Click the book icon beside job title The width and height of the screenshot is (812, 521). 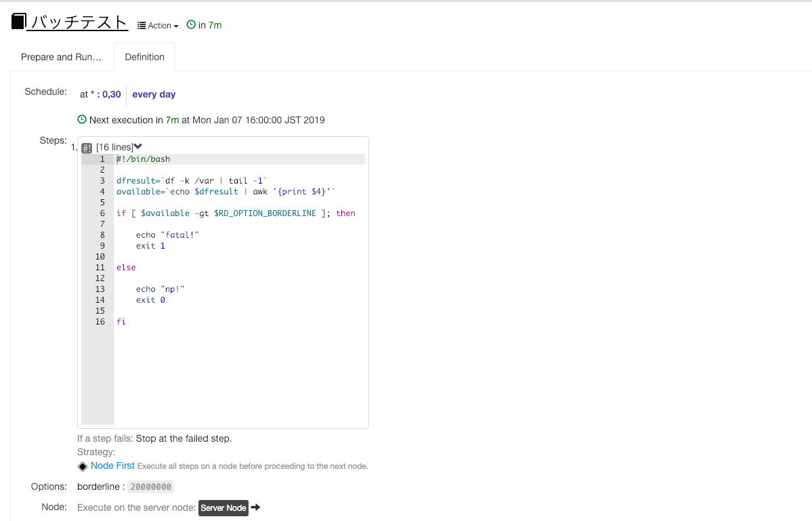(19, 22)
